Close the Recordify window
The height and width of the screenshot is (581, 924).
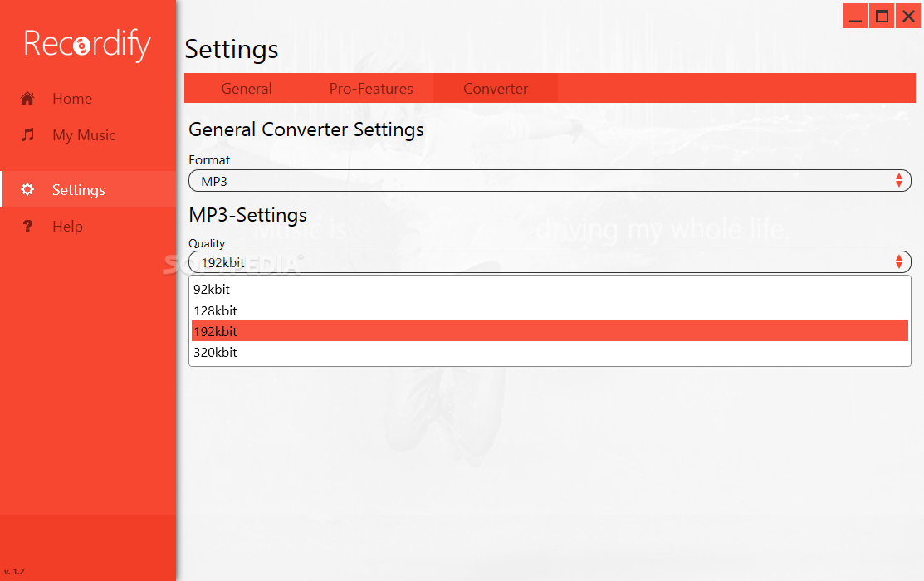pyautogui.click(x=908, y=16)
